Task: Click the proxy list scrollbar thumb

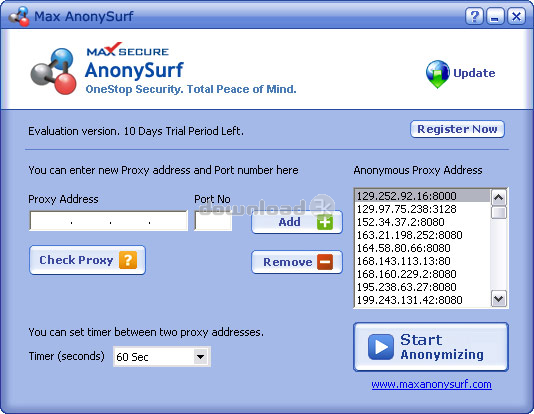Action: [499, 212]
